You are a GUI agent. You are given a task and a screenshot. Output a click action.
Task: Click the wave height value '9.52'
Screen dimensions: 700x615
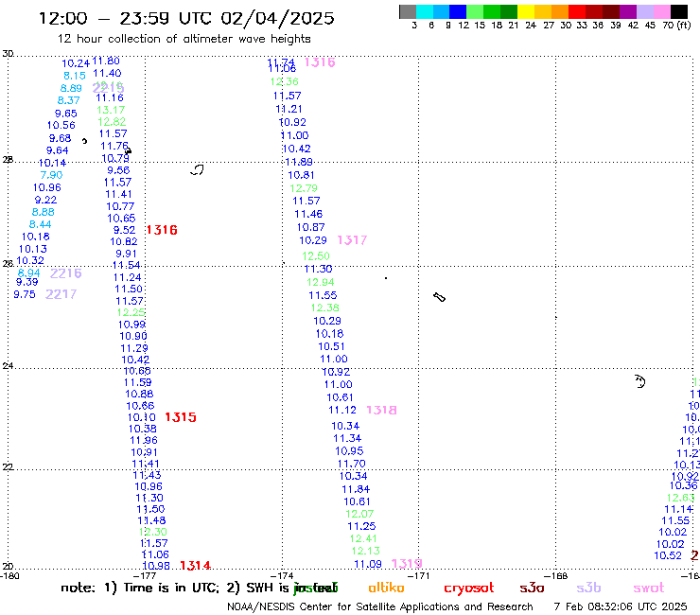(124, 230)
